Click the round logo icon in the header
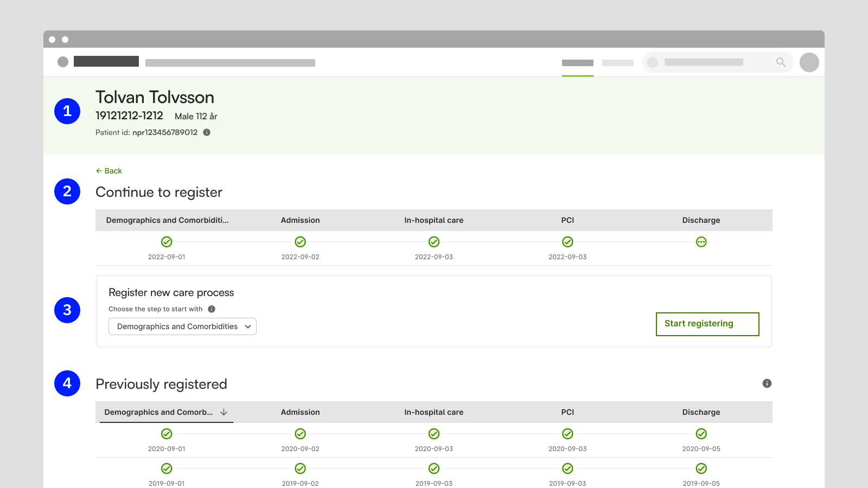Viewport: 868px width, 488px height. [63, 62]
